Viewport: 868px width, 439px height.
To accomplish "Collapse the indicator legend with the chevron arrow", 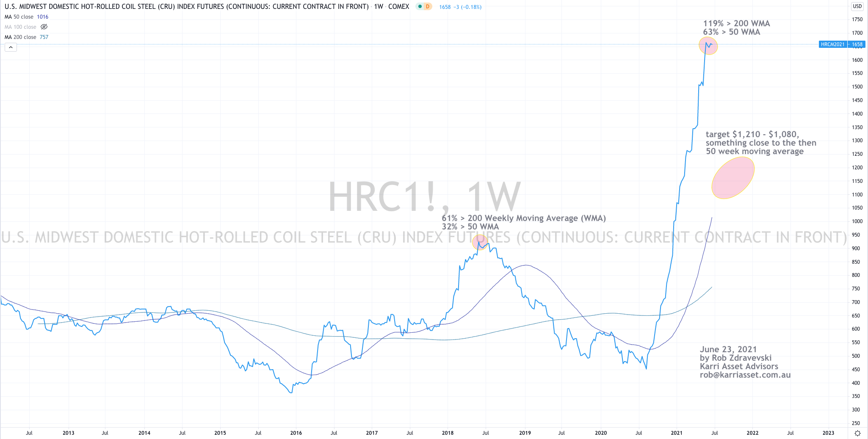I will [11, 47].
